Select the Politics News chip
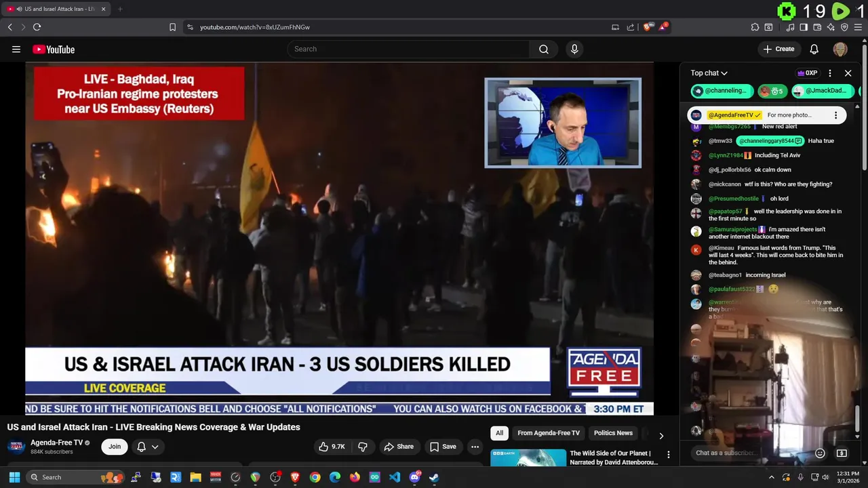 click(x=613, y=433)
